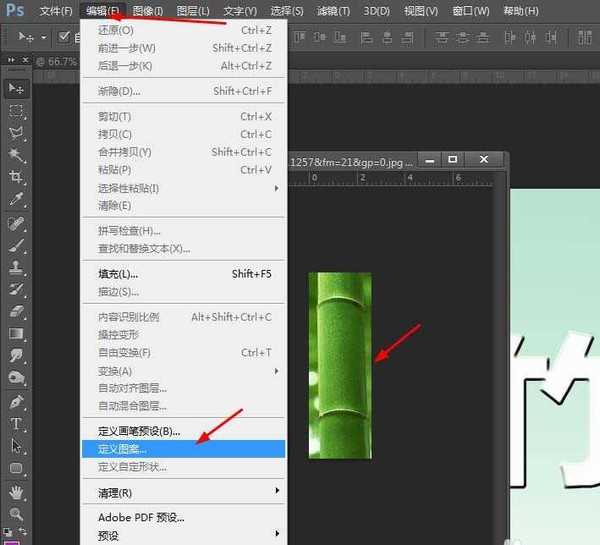Activate the Crop tool

(x=17, y=177)
